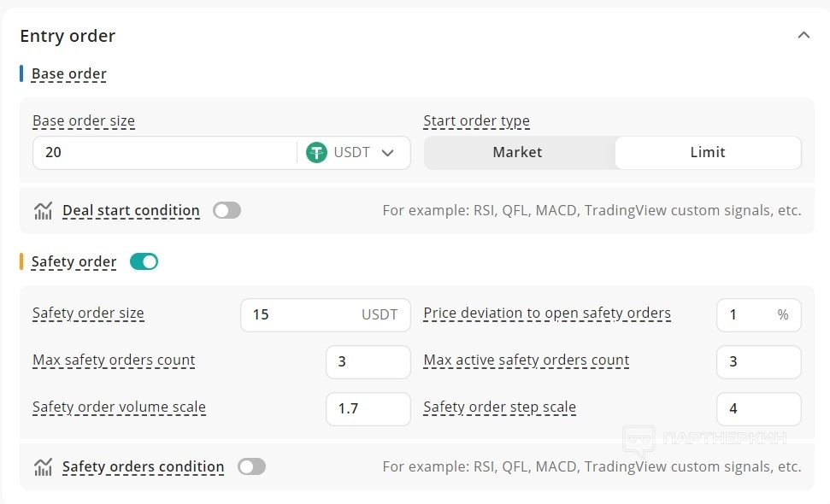Click the Max active safety orders count field

click(758, 361)
